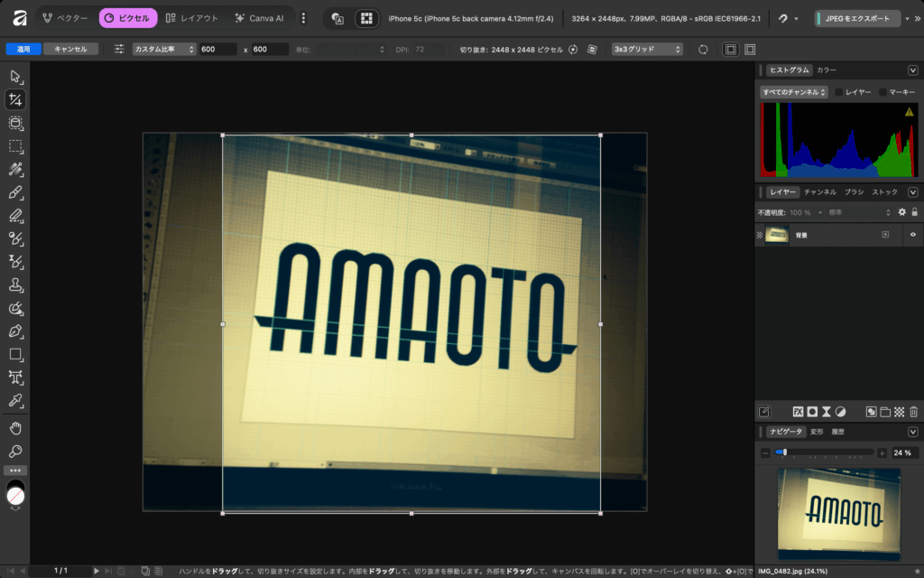924x578 pixels.
Task: Select the Crop tool in the toolbar
Action: click(x=15, y=100)
